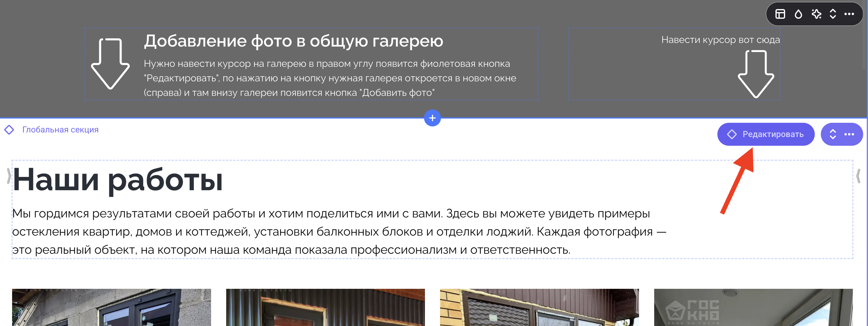The height and width of the screenshot is (326, 868).
Task: Open the three-dots menu in the purple pill
Action: (x=849, y=134)
